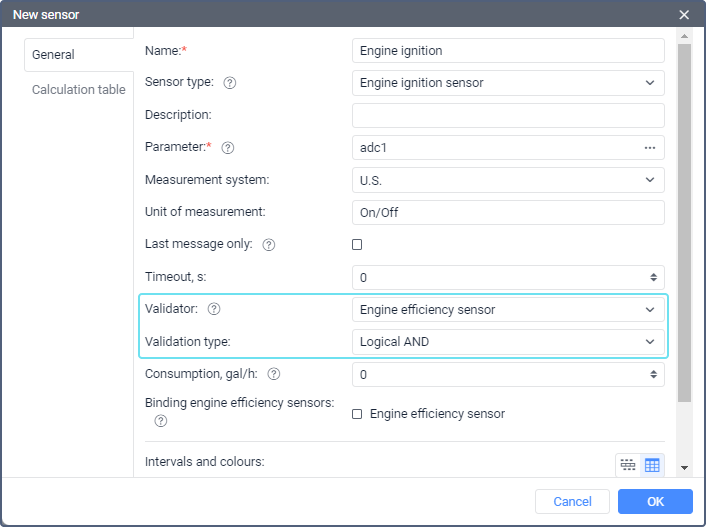
Task: Enable the Last message only checkbox
Action: point(357,245)
